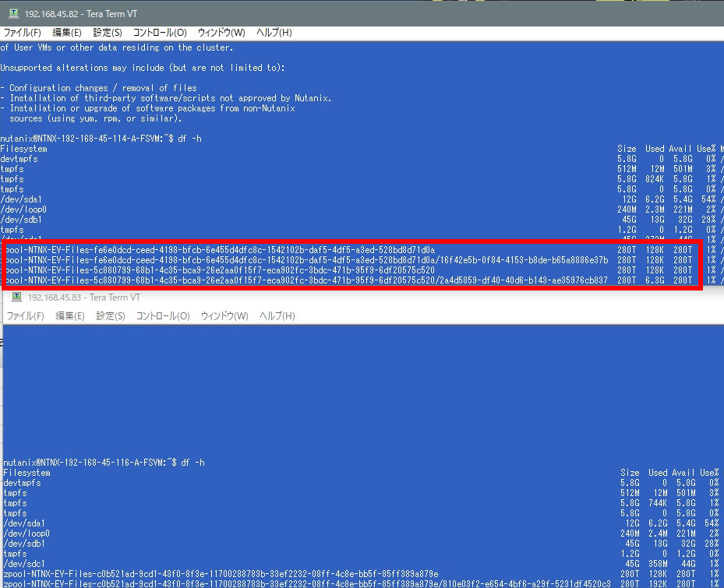
Task: Click Filesystem header in the top terminal
Action: pos(23,149)
